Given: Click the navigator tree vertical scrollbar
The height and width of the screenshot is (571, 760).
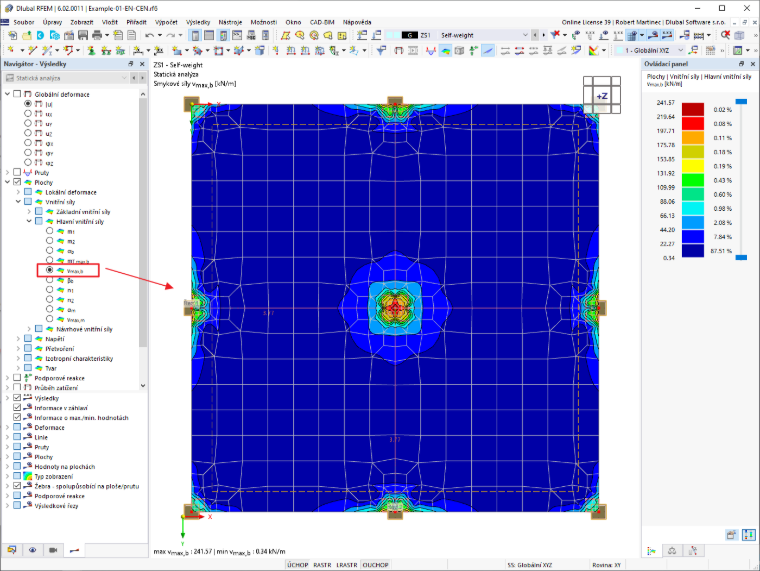Looking at the screenshot, I should click(x=142, y=223).
